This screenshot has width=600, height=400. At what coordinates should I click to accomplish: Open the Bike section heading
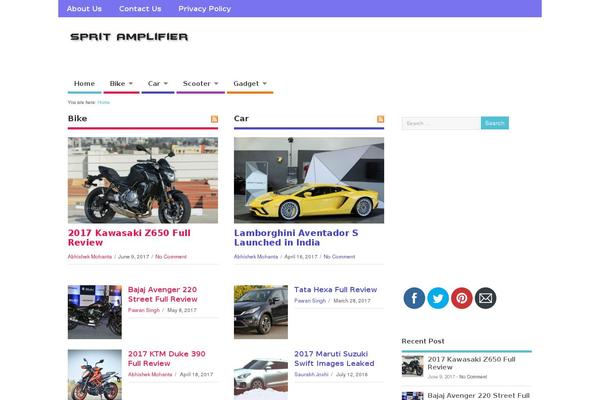[77, 118]
